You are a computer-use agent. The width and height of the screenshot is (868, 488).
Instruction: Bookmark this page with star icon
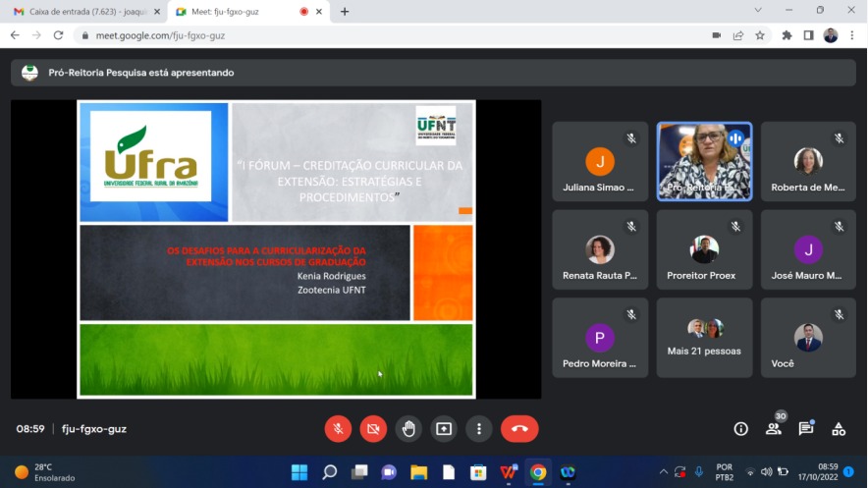pos(760,35)
